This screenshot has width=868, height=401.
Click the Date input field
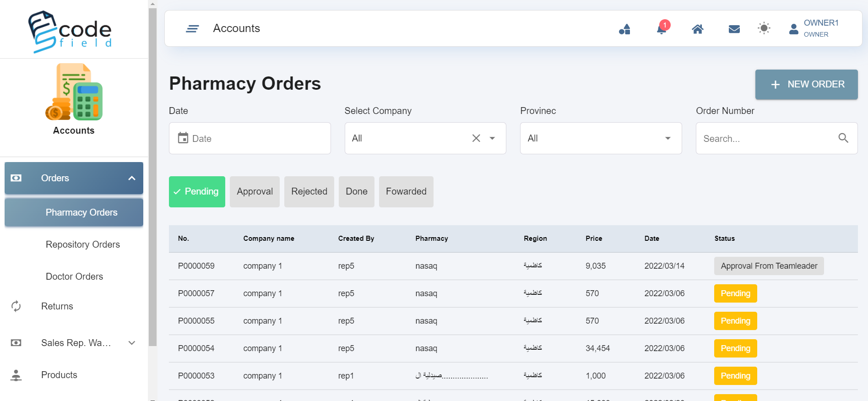pos(250,138)
